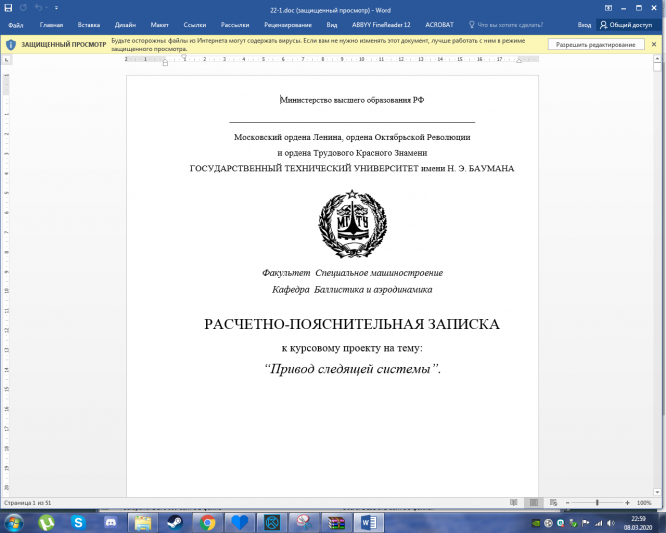666x533 pixels.
Task: Click 'к курсовому проекту на тему:' text
Action: [352, 348]
